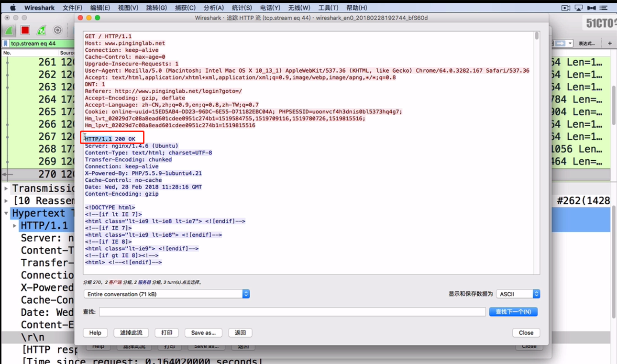The image size is (617, 364).
Task: Click the Server: nginx/1.4.6 (Ubuntu) line
Action: click(x=132, y=146)
